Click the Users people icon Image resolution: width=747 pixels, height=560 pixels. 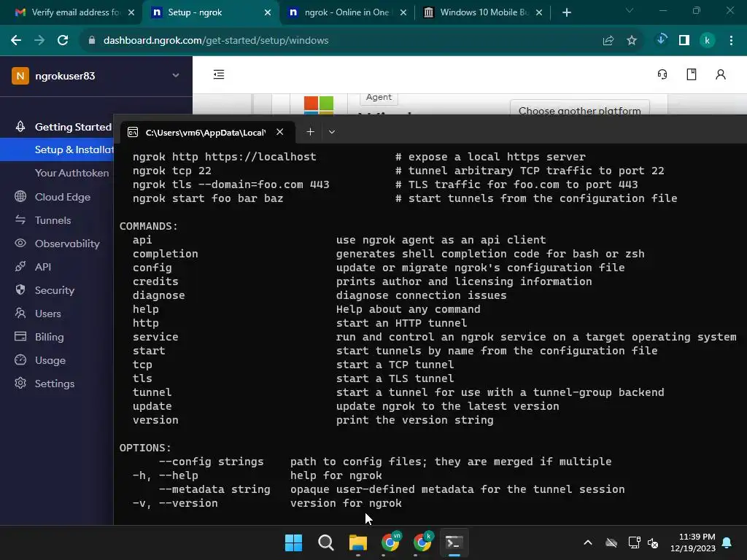(x=20, y=313)
